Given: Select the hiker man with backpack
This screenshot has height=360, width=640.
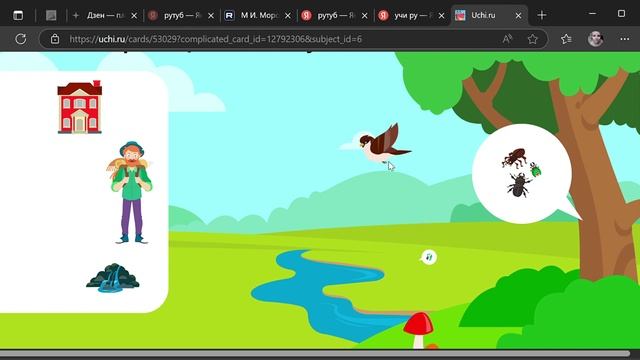Looking at the screenshot, I should (x=131, y=192).
